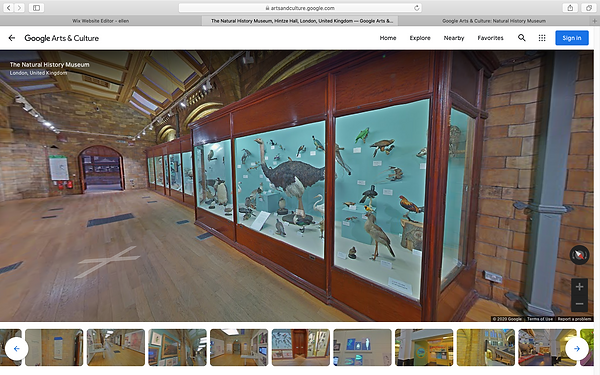Open Favorites in the navigation
Image resolution: width=600 pixels, height=375 pixels.
[490, 38]
